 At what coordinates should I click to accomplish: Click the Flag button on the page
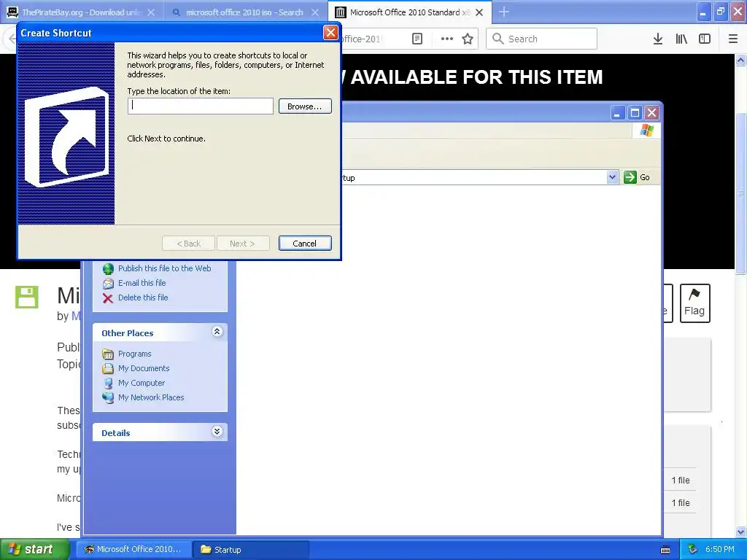click(x=694, y=303)
